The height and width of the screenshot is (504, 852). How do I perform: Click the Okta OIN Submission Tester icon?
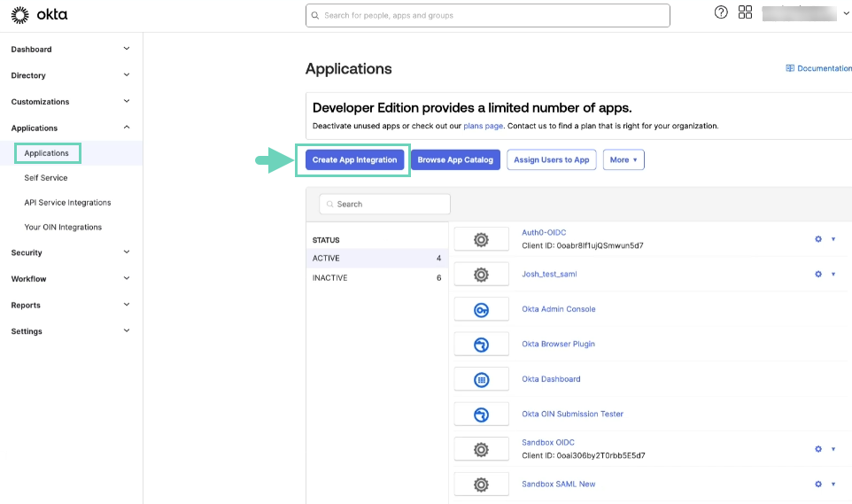point(481,414)
